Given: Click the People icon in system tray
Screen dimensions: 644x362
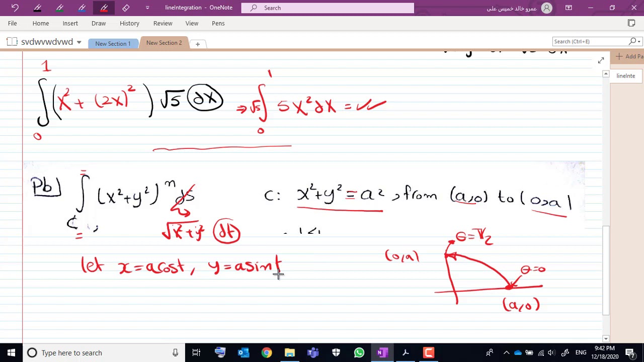Looking at the screenshot, I should [x=490, y=352].
